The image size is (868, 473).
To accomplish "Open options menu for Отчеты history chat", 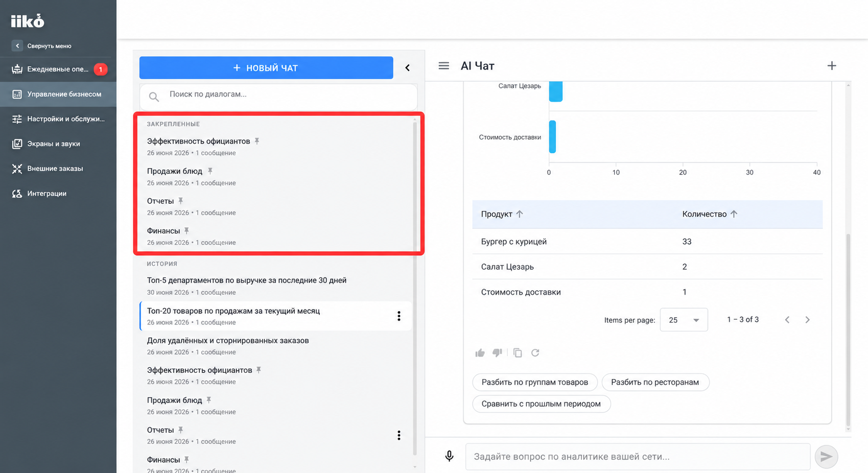I will pos(399,435).
